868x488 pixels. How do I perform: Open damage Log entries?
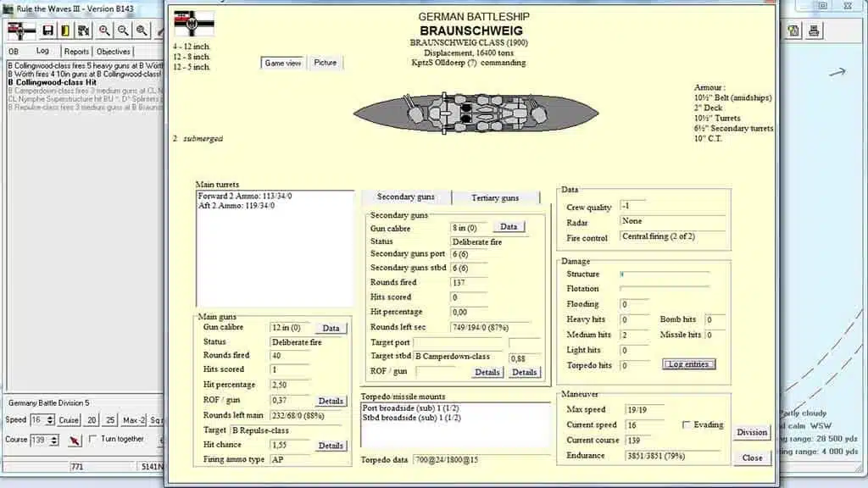click(688, 364)
